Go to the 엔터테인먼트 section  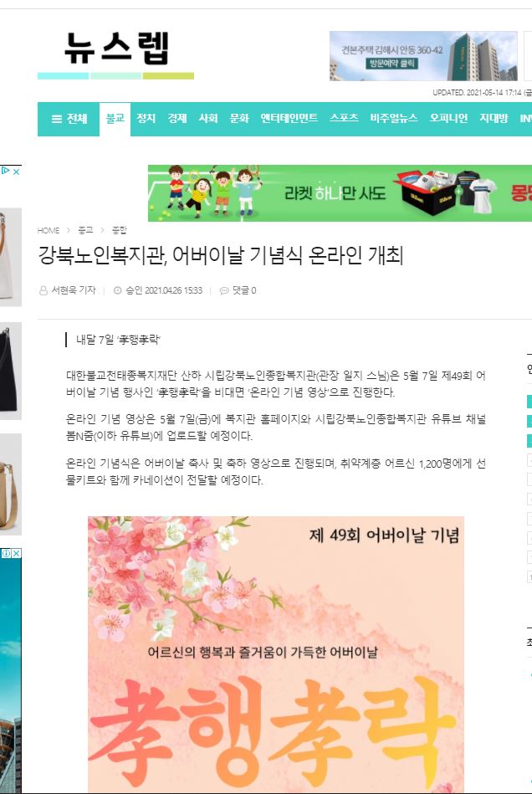(289, 119)
